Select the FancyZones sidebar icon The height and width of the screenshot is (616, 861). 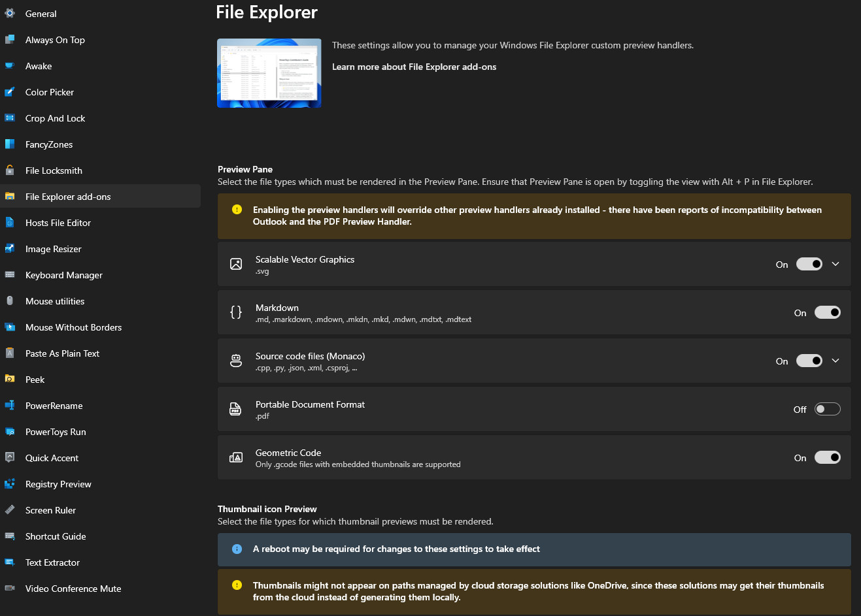(x=12, y=144)
